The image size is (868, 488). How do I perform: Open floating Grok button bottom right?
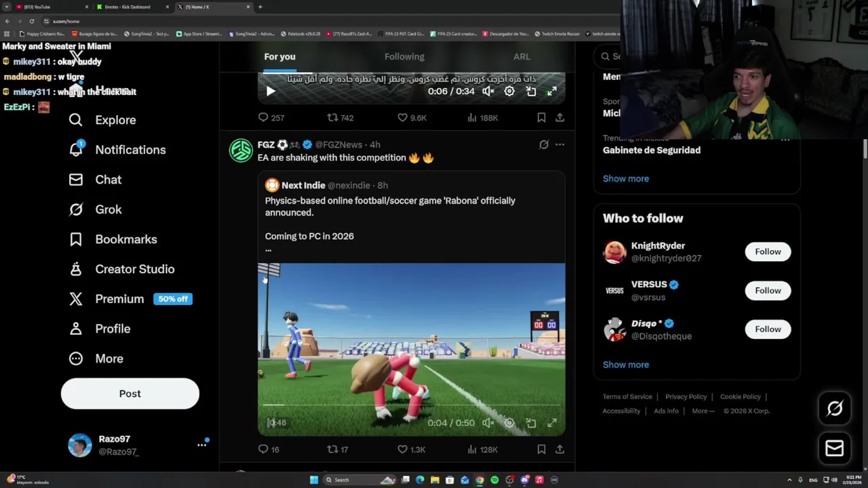tap(835, 408)
